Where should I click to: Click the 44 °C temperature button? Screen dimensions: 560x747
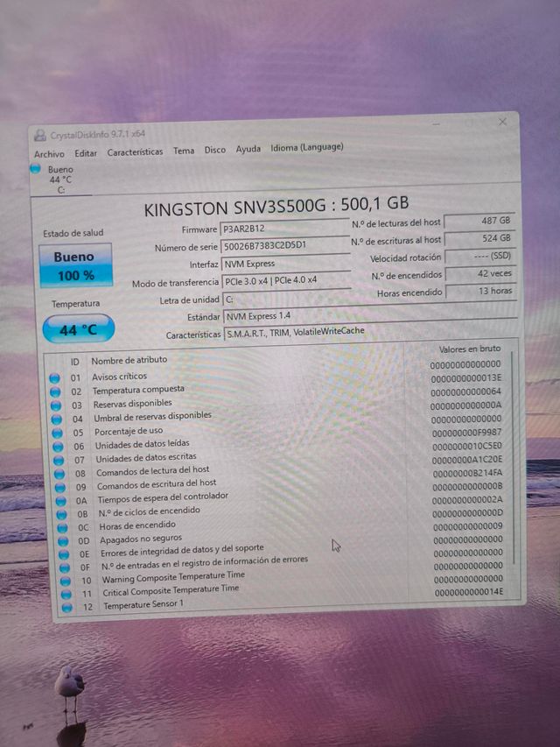[78, 330]
